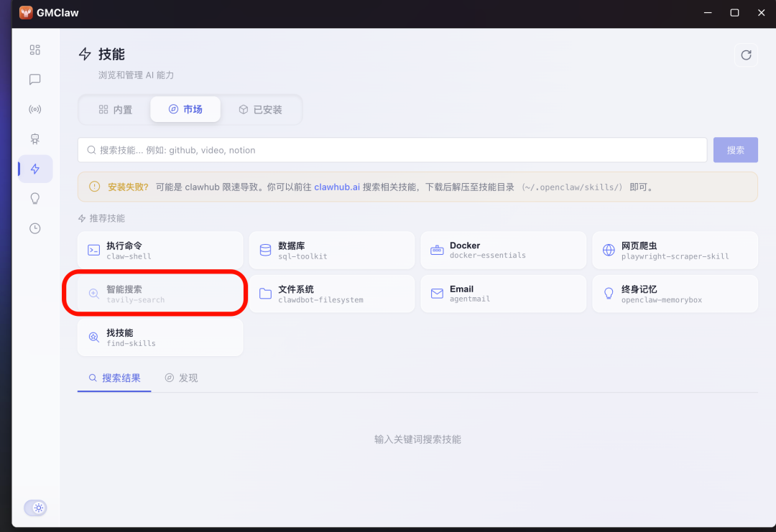Click the warning icon in 安装失败 banner
This screenshot has height=532, width=776.
[x=94, y=187]
